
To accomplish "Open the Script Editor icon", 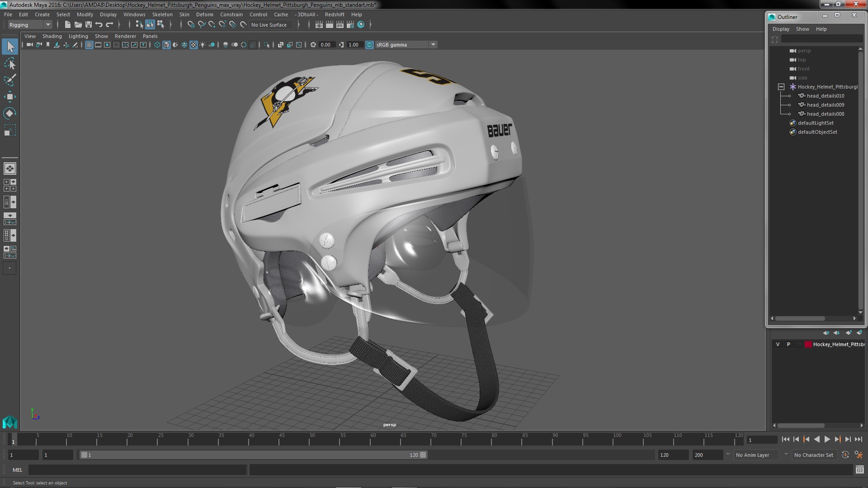I will coord(859,470).
